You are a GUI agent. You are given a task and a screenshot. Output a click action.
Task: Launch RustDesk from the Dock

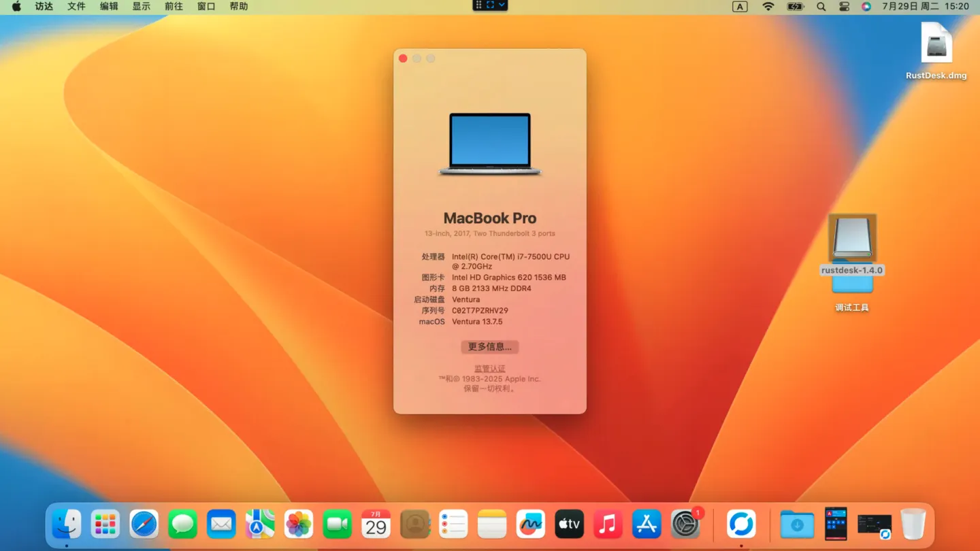click(x=742, y=524)
